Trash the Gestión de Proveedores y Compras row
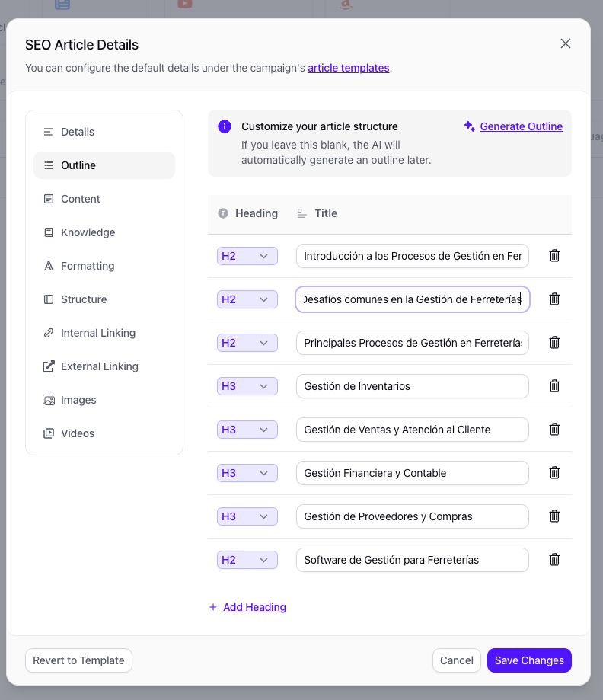The image size is (603, 700). 554,516
